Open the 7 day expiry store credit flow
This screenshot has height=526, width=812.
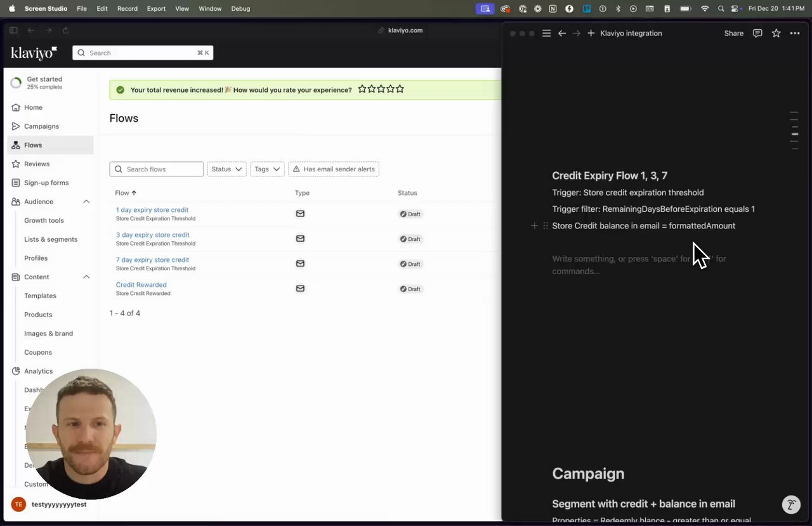click(x=152, y=260)
